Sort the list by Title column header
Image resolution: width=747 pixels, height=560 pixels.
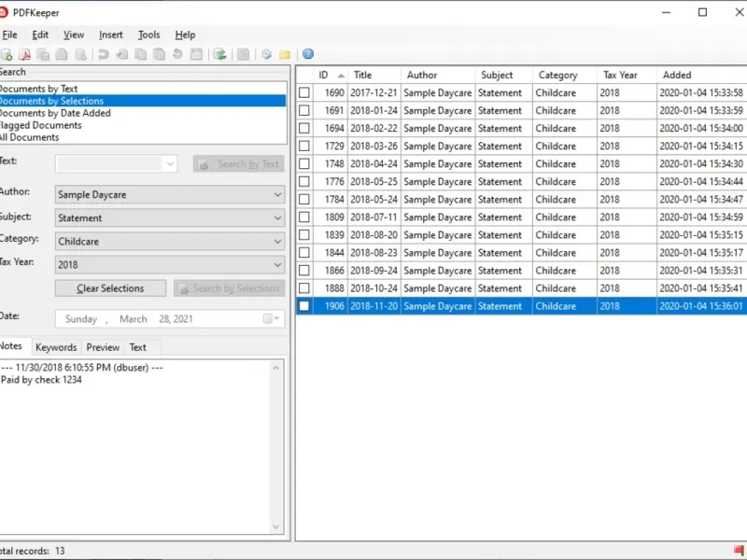point(362,75)
